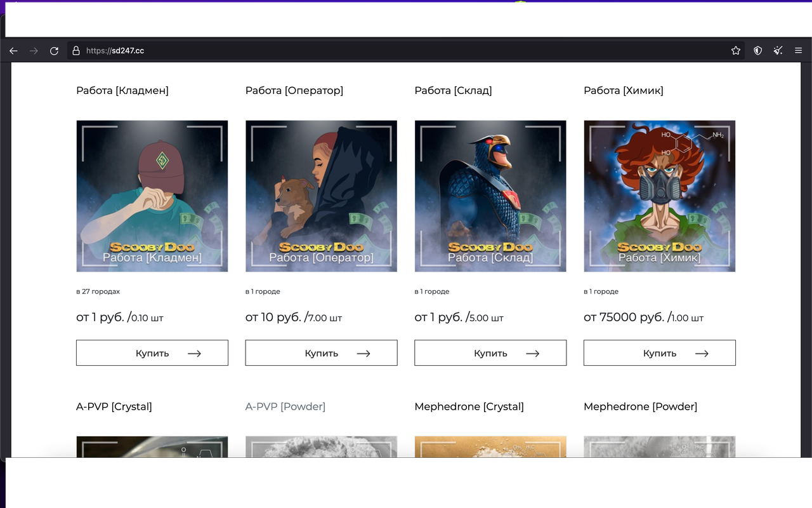
Task: Open the A-PVP [Crystal] title link
Action: 114,406
